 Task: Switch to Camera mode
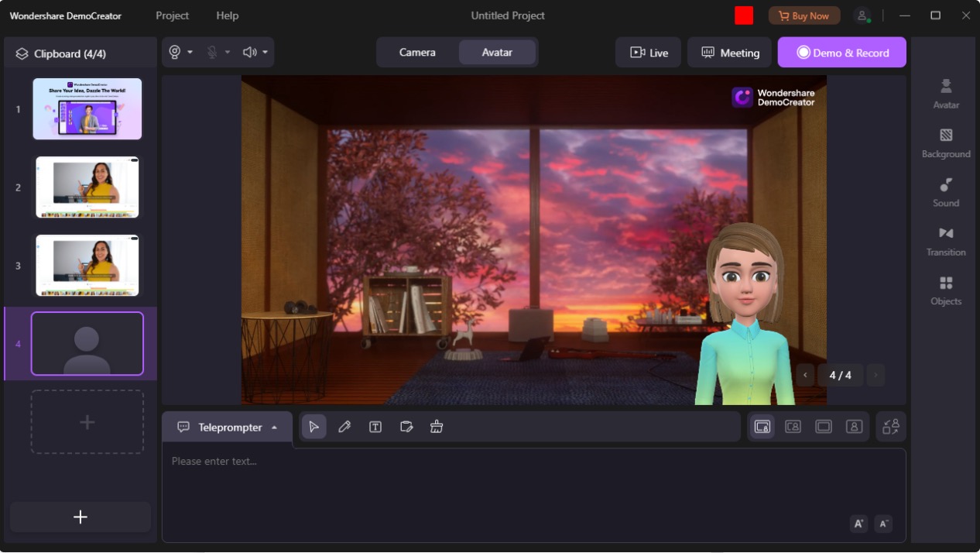pos(417,53)
